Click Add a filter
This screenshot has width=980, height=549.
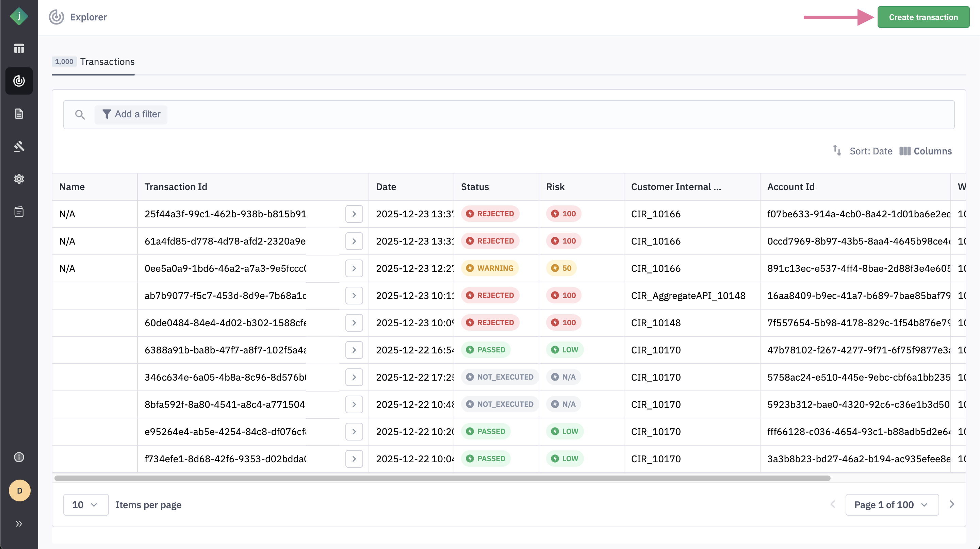point(131,114)
